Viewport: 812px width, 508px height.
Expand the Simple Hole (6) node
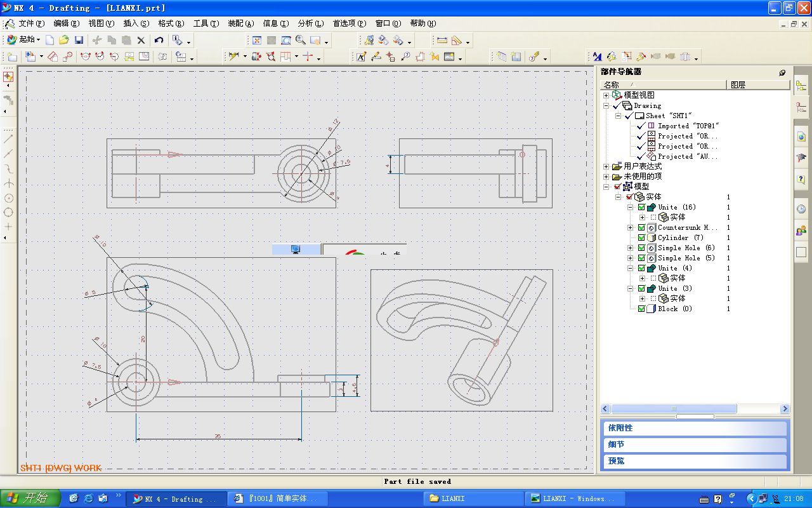pos(631,248)
